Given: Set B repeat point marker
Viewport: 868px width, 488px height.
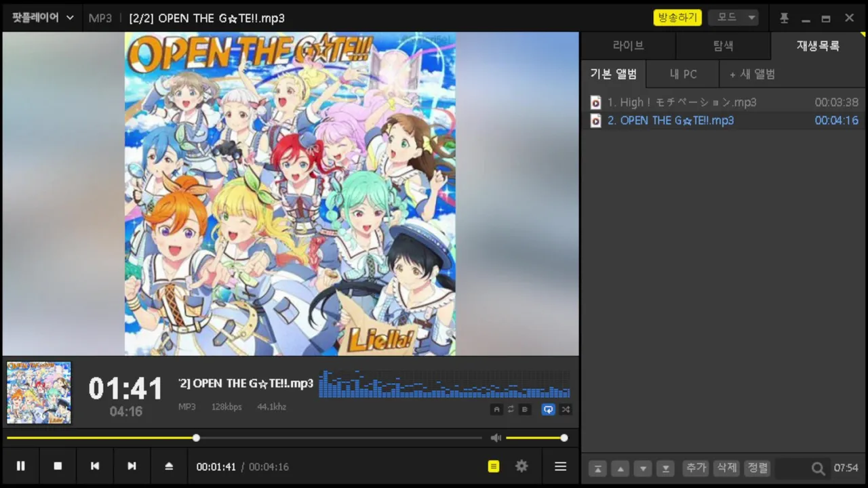Looking at the screenshot, I should 525,409.
